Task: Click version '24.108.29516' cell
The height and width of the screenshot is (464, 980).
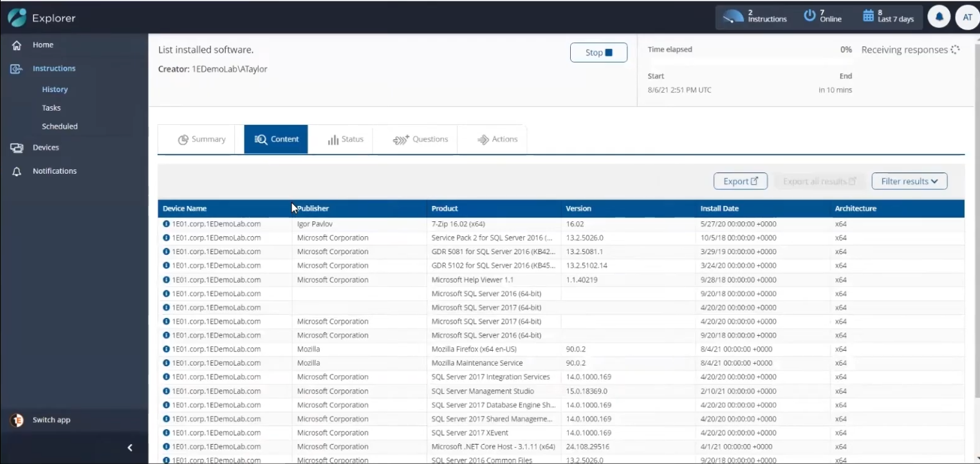Action: pyautogui.click(x=587, y=447)
